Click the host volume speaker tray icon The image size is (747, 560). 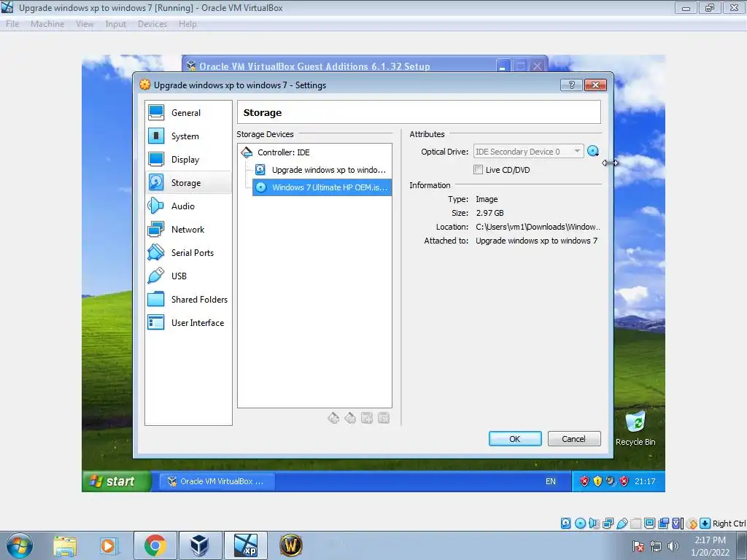pos(673,546)
